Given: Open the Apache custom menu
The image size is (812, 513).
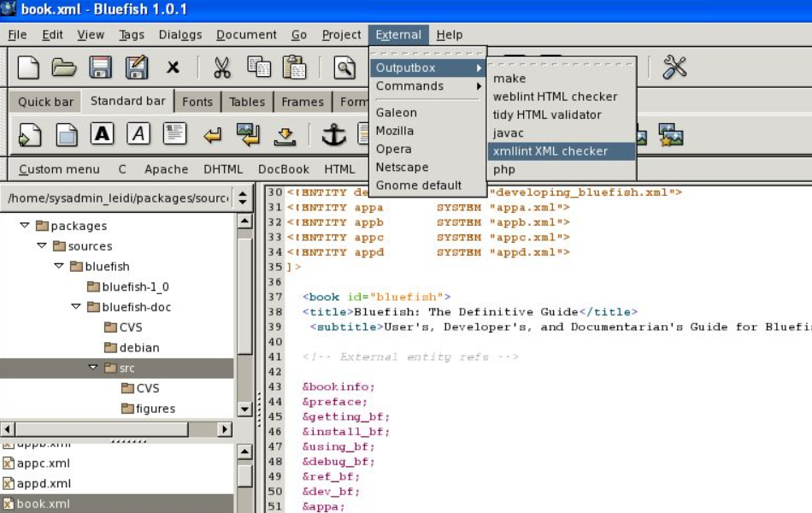Looking at the screenshot, I should 166,169.
